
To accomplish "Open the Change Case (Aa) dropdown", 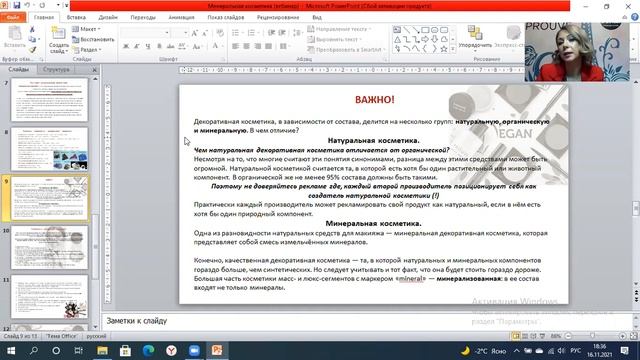I will click(x=197, y=47).
